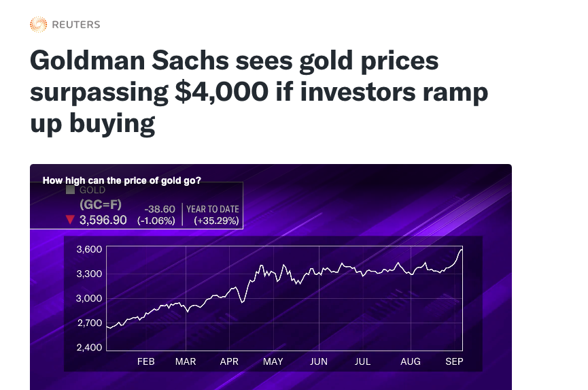Click the Reuters orange dotted logo icon
The width and height of the screenshot is (588, 390).
click(x=38, y=25)
